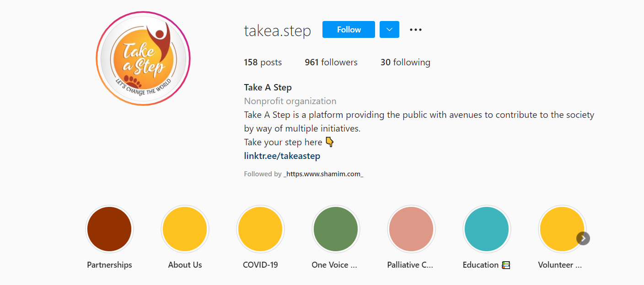The image size is (644, 285).
Task: Select the 158 posts count
Action: (263, 63)
